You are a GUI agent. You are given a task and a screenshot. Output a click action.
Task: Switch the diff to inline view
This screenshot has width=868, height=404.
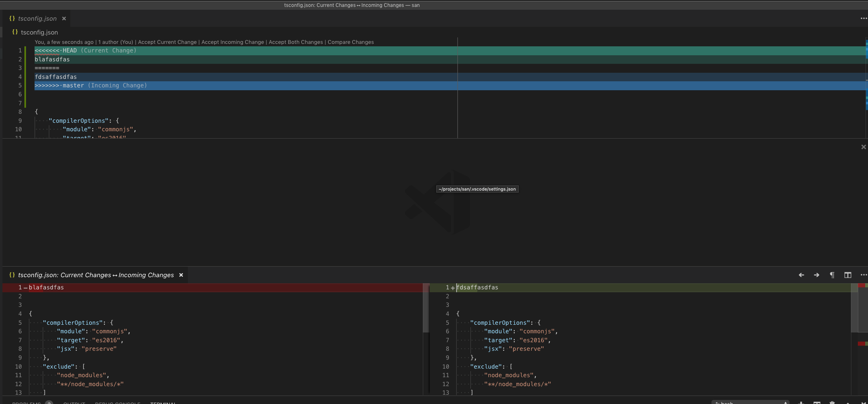[x=848, y=275]
